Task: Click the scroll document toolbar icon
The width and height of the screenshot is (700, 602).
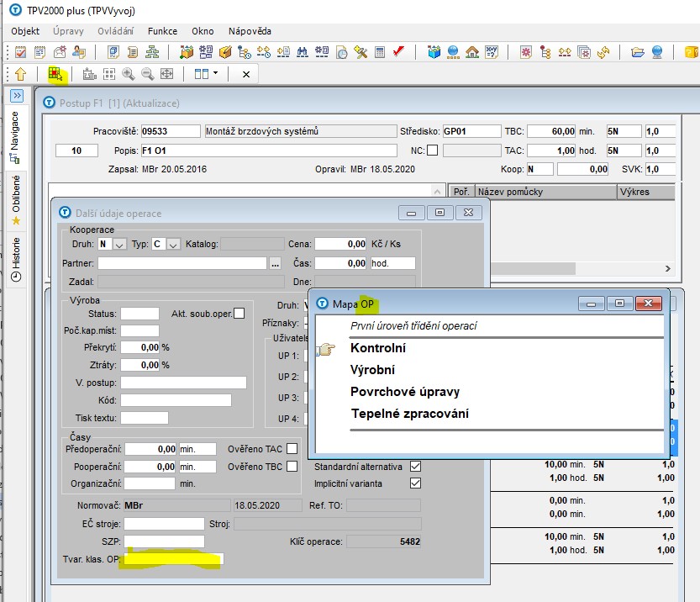Action: click(x=133, y=52)
